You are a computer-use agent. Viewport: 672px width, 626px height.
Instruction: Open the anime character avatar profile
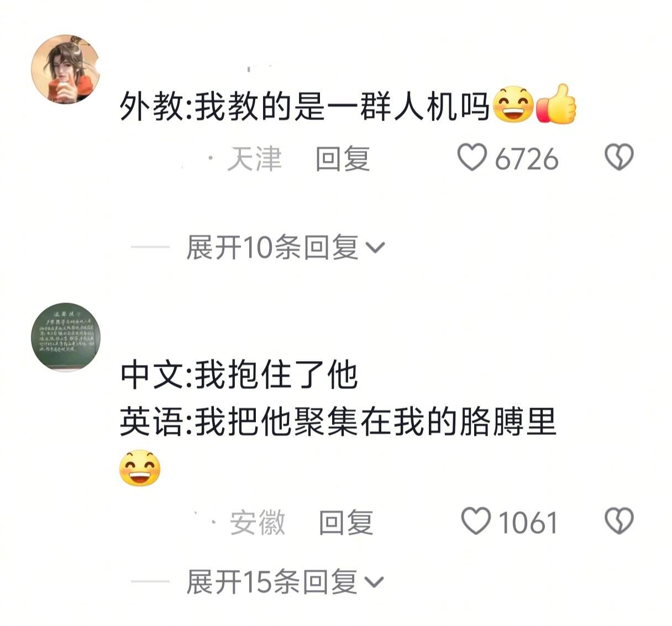(66, 70)
